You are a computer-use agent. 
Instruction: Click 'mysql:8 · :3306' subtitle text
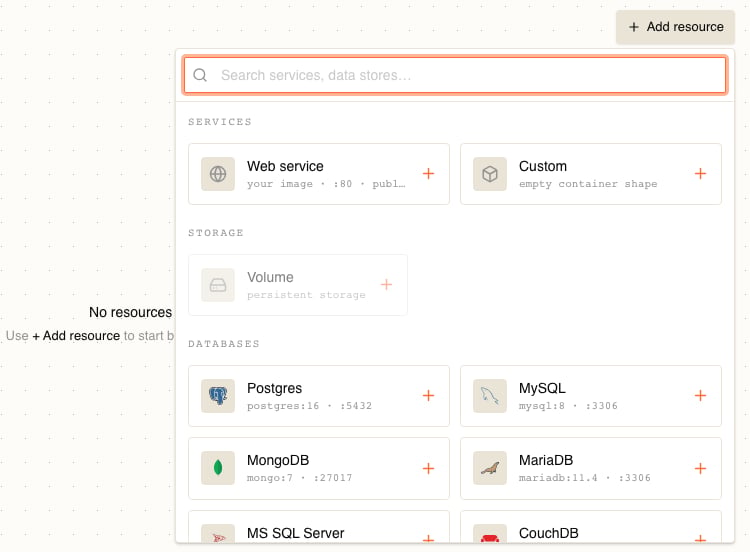(568, 406)
